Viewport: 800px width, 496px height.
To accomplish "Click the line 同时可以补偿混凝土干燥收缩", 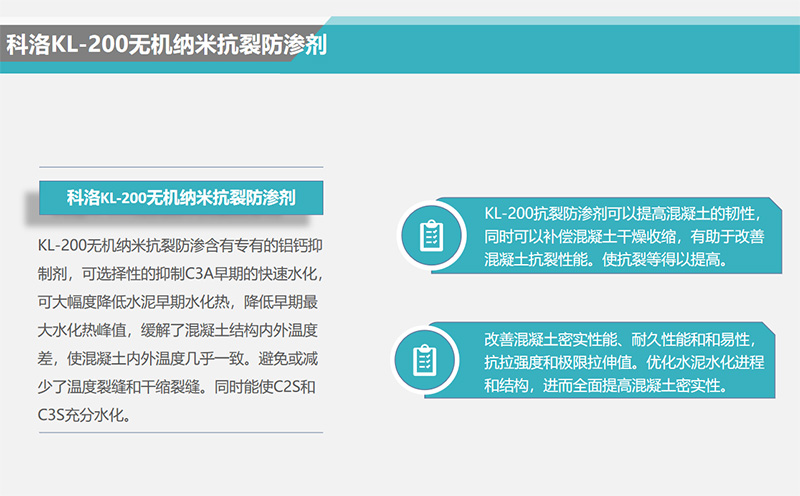I will coord(625,237).
